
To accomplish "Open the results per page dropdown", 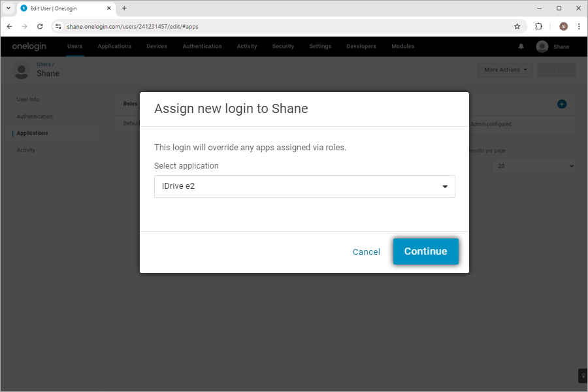I will click(534, 166).
